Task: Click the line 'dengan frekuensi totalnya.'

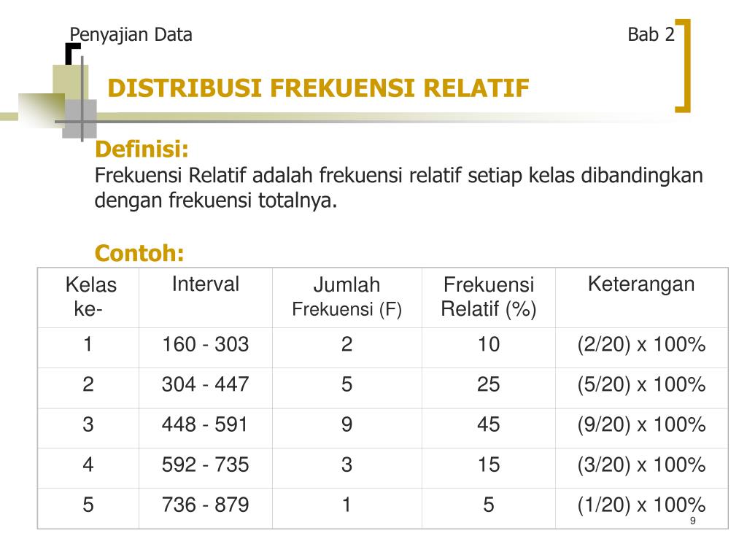Action: pyautogui.click(x=216, y=200)
